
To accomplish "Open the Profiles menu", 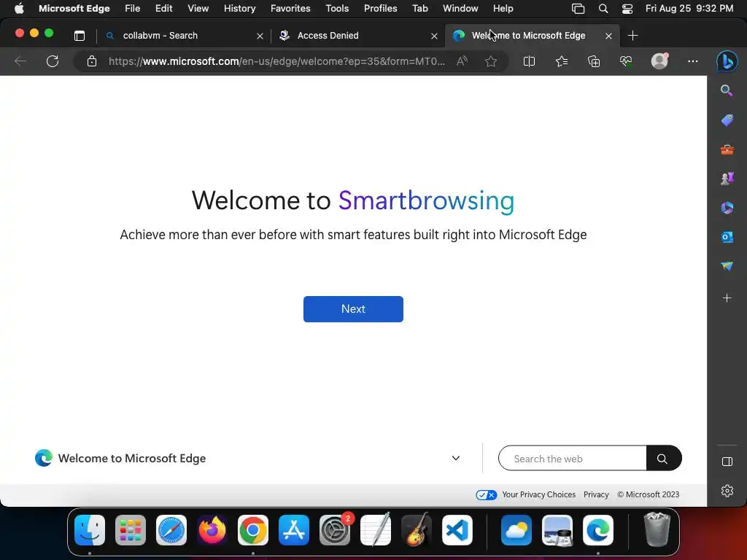I will coord(380,9).
